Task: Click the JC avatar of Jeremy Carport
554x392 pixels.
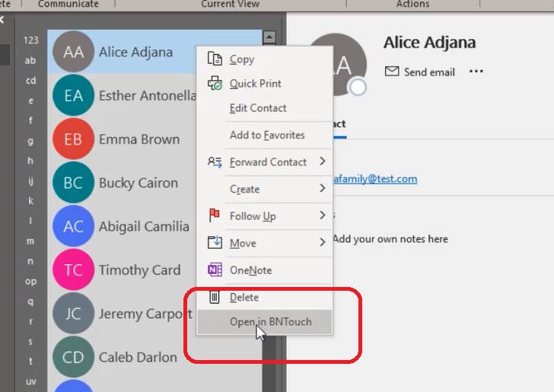Action: click(x=73, y=313)
